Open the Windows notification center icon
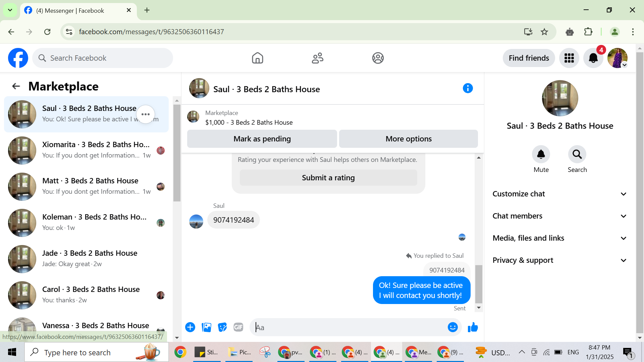This screenshot has height=362, width=644. pyautogui.click(x=628, y=352)
